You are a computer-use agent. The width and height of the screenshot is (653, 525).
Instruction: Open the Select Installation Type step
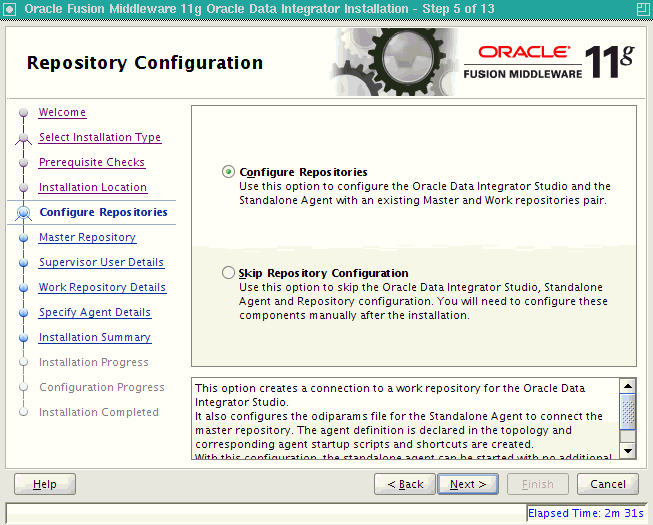[x=100, y=137]
